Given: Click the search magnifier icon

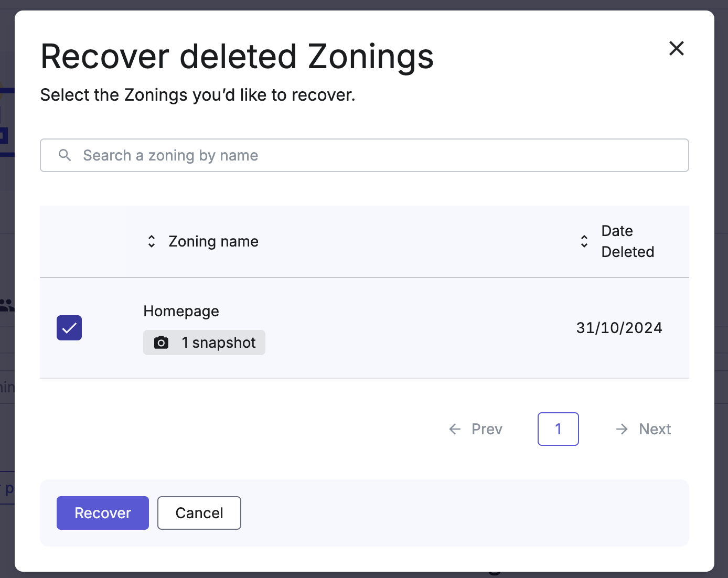Looking at the screenshot, I should 65,155.
